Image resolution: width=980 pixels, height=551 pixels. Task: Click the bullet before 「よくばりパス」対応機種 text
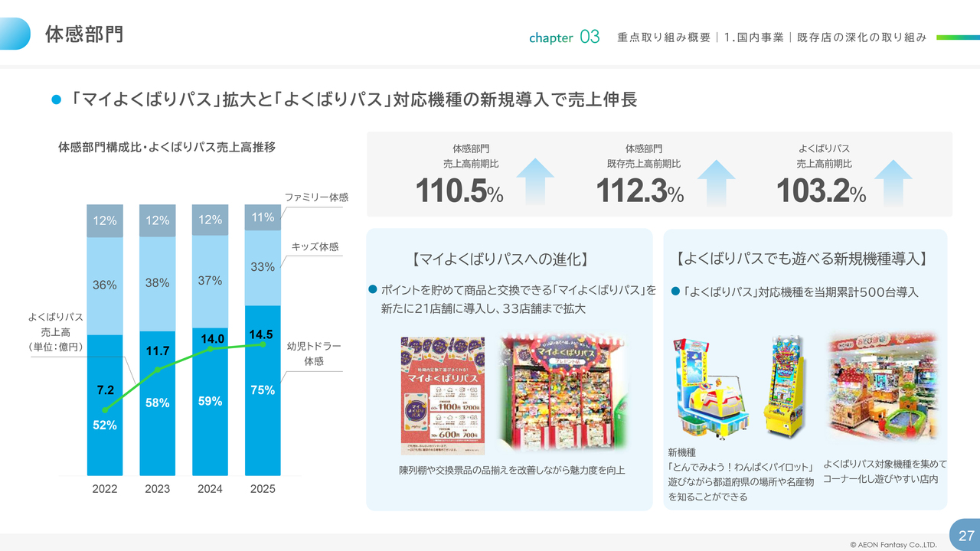coord(675,292)
